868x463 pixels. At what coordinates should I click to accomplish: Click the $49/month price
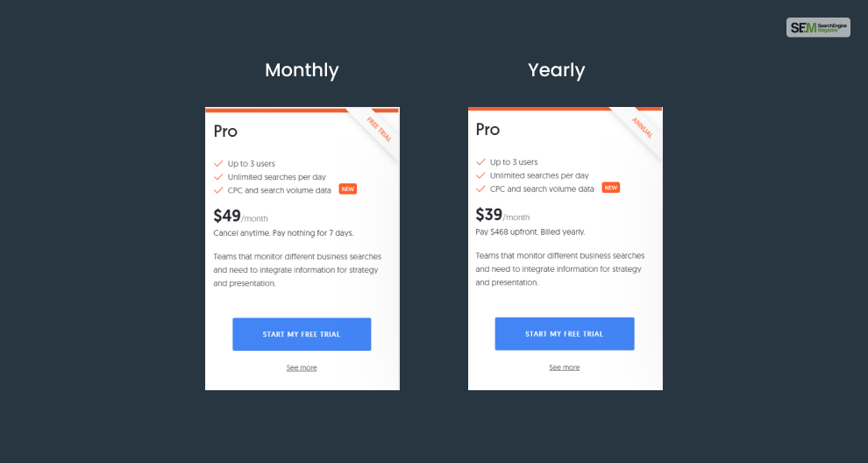[240, 216]
